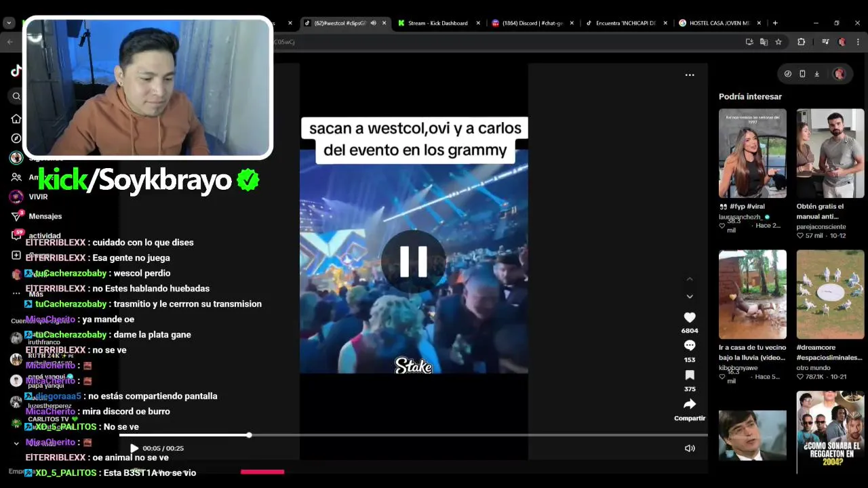Open the actividad notifications entry

tap(36, 236)
